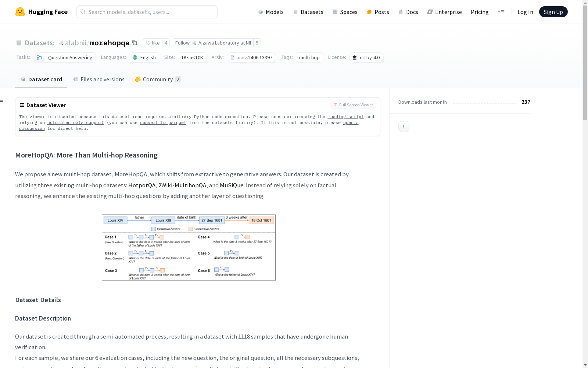
Task: Open the Community tab
Action: 158,79
